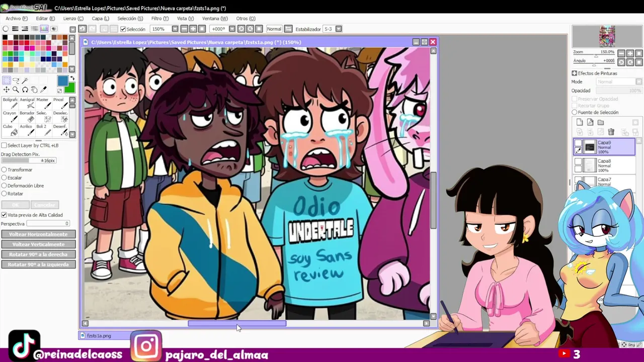The image size is (644, 362).
Task: Open the Filtro menu
Action: click(160, 19)
